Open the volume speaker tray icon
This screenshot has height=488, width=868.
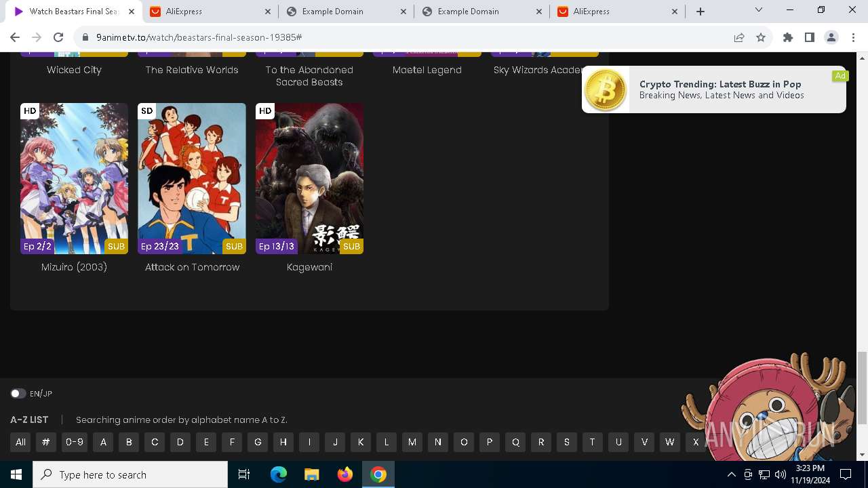pyautogui.click(x=780, y=474)
